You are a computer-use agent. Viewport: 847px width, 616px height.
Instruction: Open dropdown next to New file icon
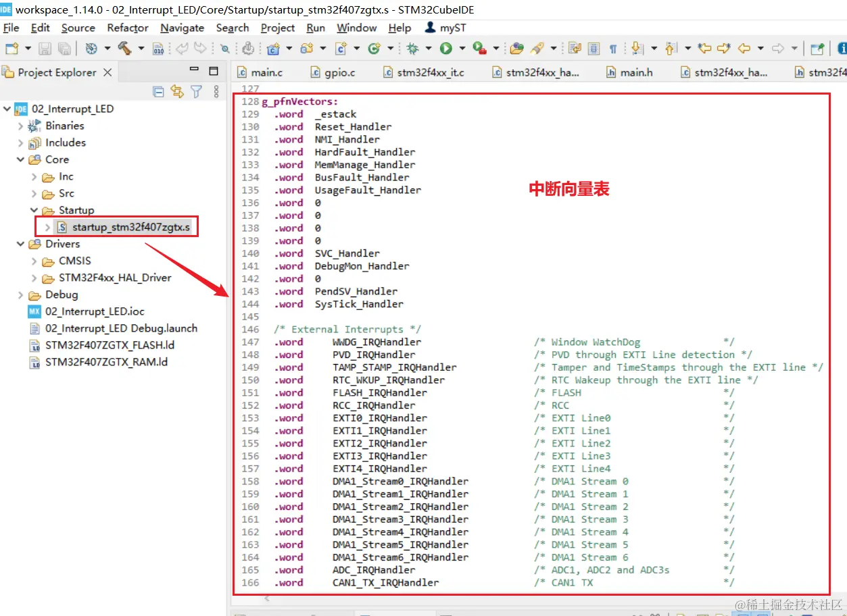[x=28, y=49]
